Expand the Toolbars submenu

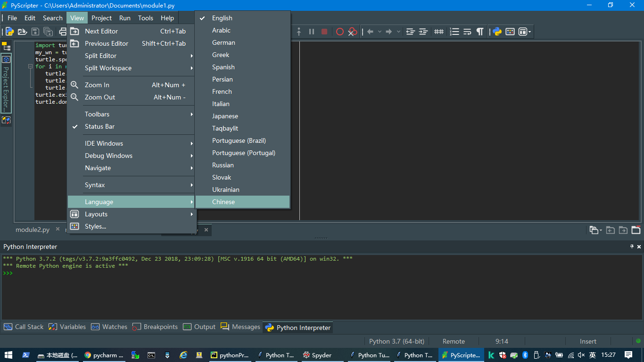pyautogui.click(x=132, y=114)
